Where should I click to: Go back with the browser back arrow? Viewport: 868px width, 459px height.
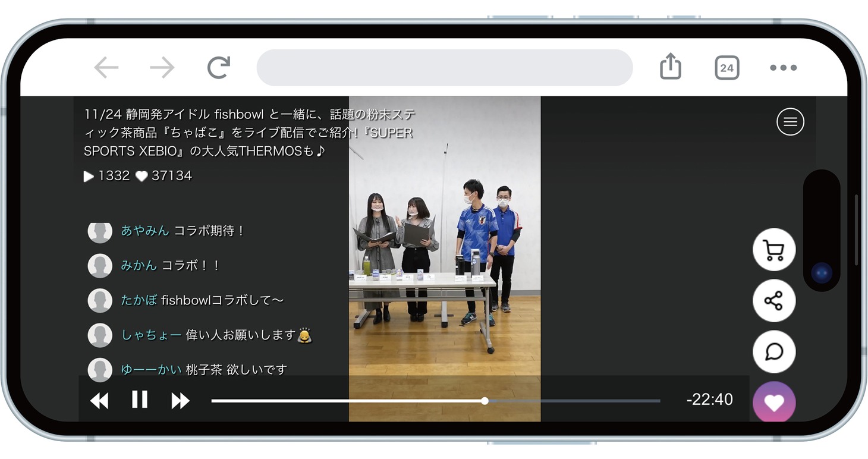(106, 68)
